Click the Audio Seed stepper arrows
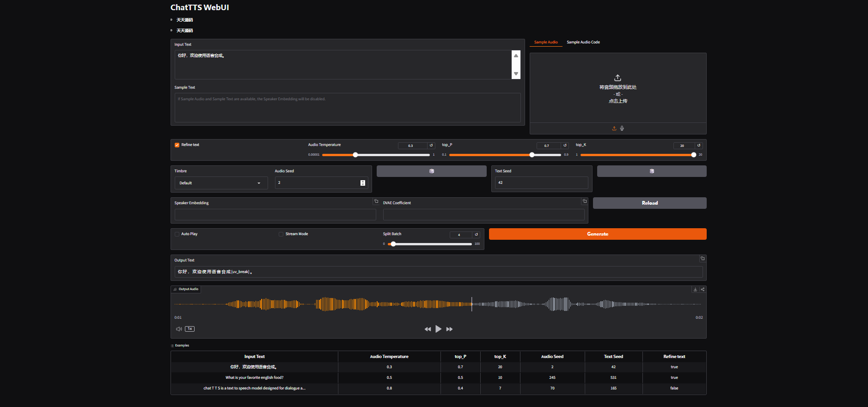The image size is (868, 407). (x=363, y=183)
